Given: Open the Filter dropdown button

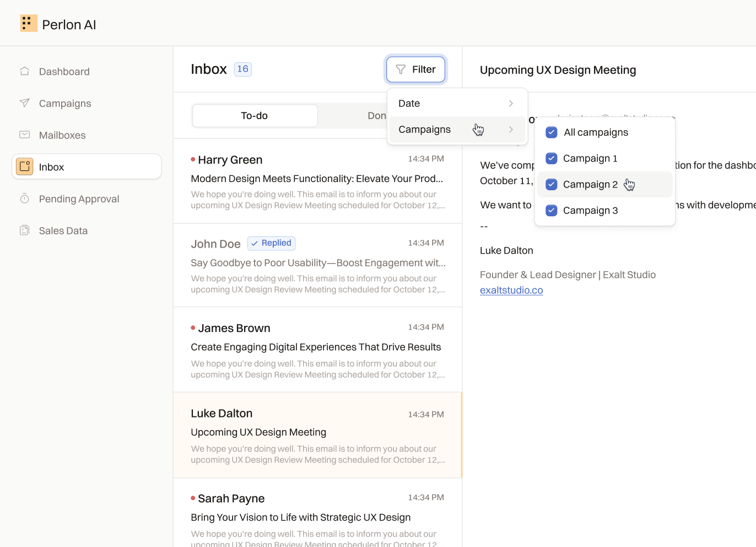Looking at the screenshot, I should tap(416, 69).
